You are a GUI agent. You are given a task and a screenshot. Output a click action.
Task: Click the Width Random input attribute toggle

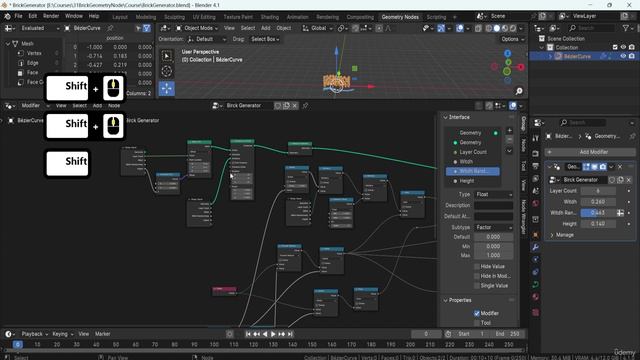pyautogui.click(x=620, y=213)
